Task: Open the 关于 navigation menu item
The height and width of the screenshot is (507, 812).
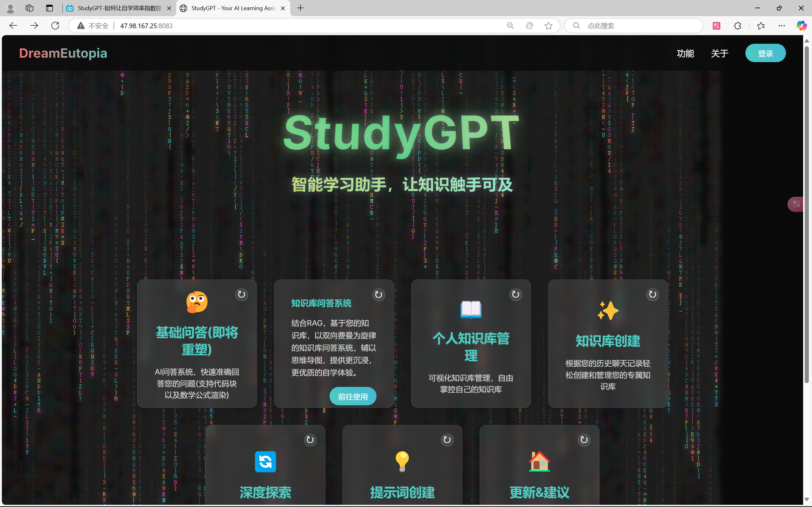Action: (719, 53)
